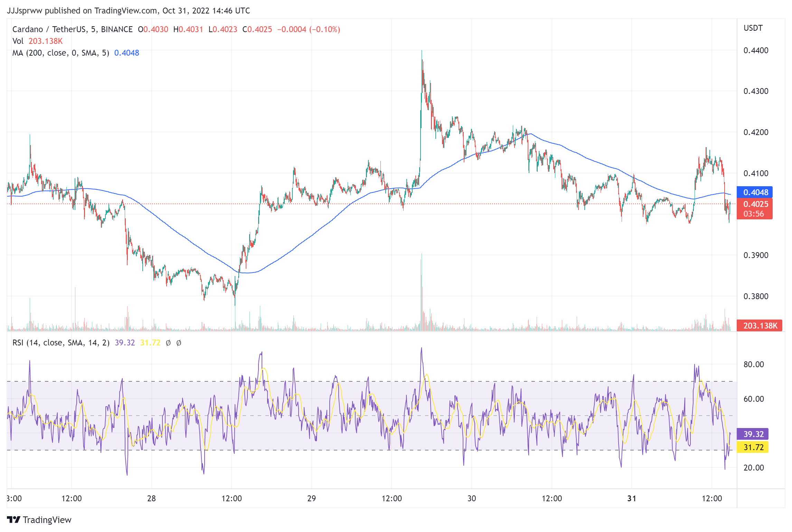This screenshot has height=532, width=792.
Task: Click the yellow 31.72 RSI average tag
Action: click(x=753, y=447)
